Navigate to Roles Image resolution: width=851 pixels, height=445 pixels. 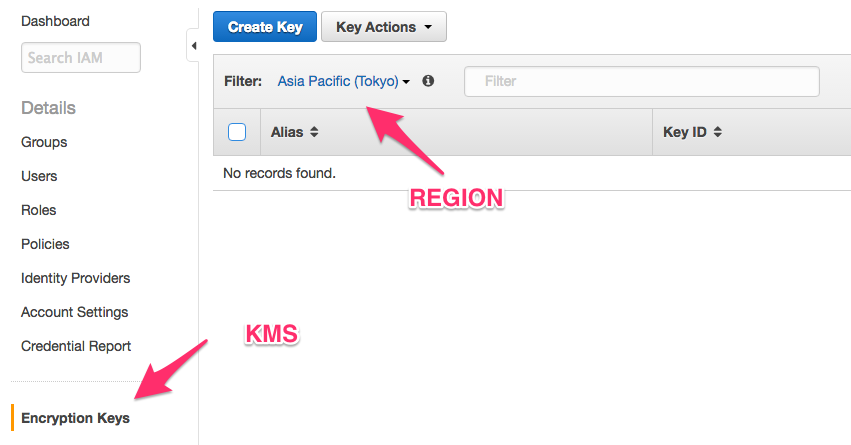[x=39, y=210]
